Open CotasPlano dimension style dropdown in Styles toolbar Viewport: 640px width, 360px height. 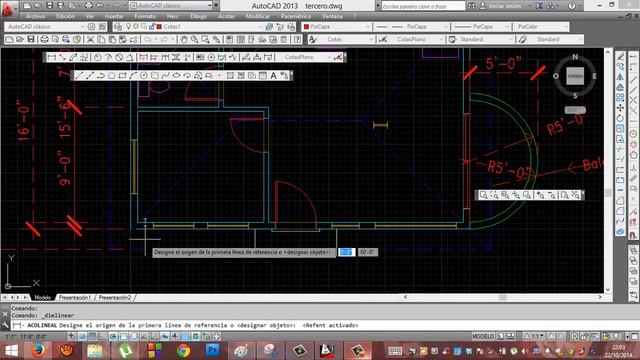coord(441,39)
